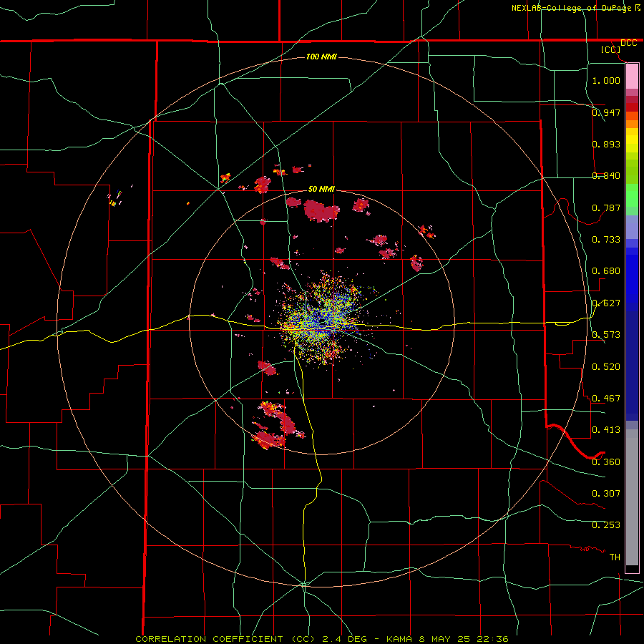Click the 100 NMI range ring label
644x644 pixels.
coord(321,57)
